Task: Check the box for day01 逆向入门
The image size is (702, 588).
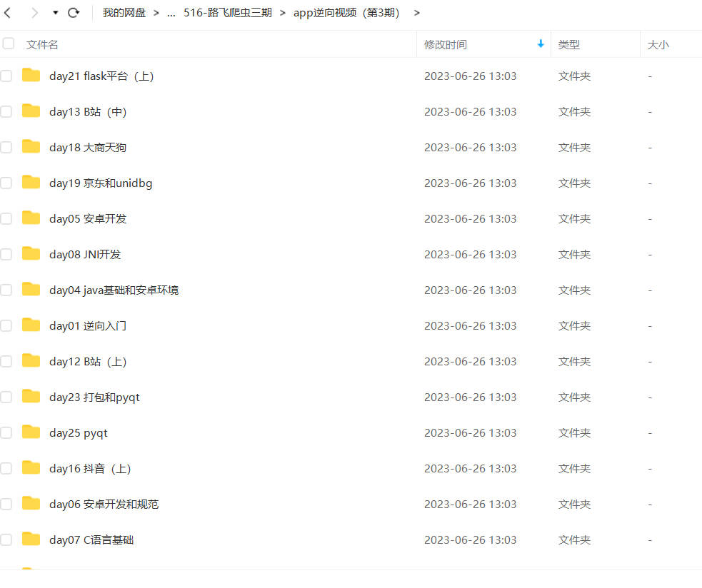Action: tap(6, 325)
